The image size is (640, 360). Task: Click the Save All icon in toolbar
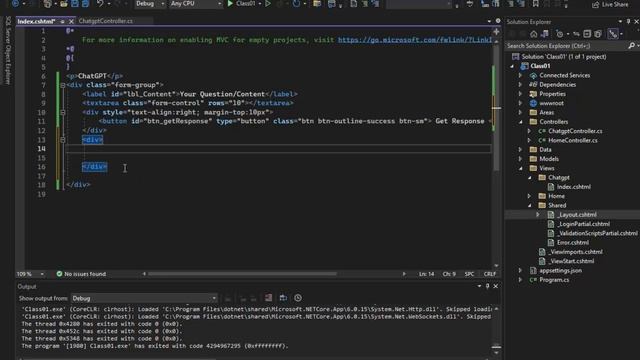click(85, 4)
